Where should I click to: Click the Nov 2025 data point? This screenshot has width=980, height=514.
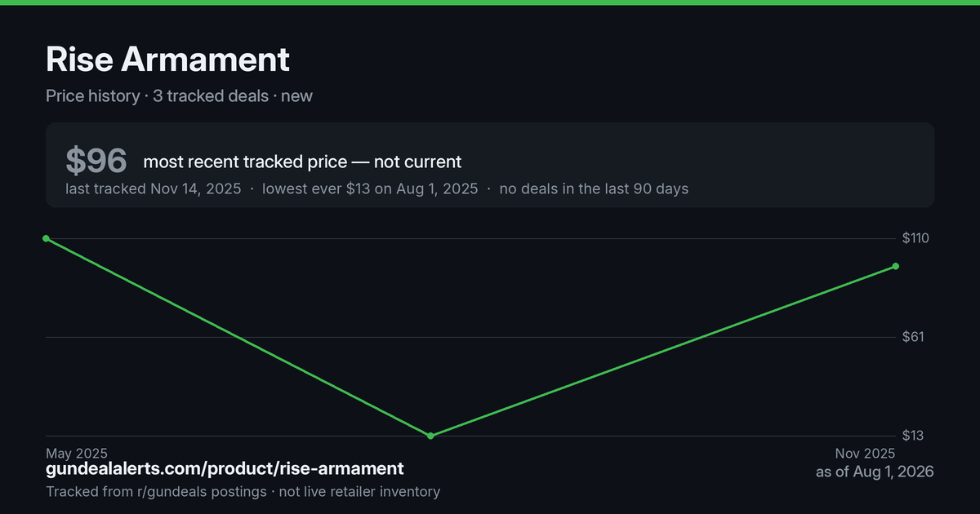coord(896,266)
